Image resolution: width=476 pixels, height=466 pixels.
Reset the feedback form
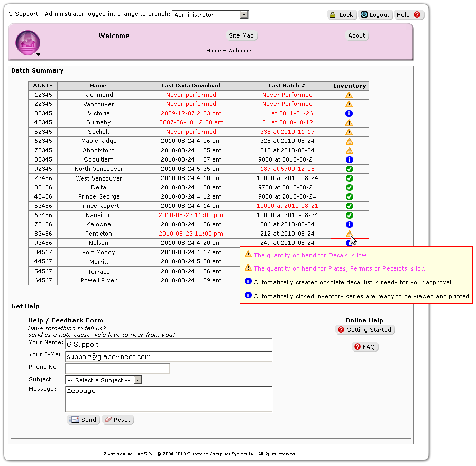pyautogui.click(x=118, y=420)
